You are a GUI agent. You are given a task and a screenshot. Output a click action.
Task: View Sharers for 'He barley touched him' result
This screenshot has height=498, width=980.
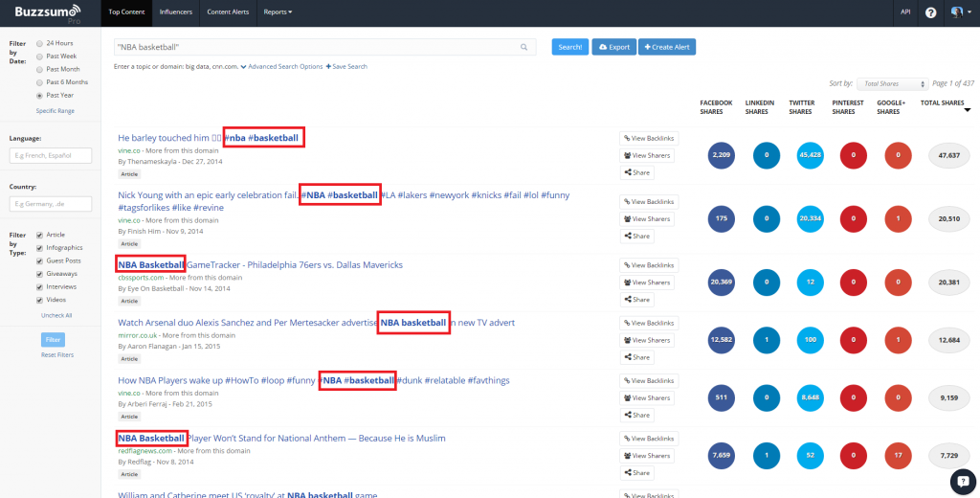click(647, 155)
